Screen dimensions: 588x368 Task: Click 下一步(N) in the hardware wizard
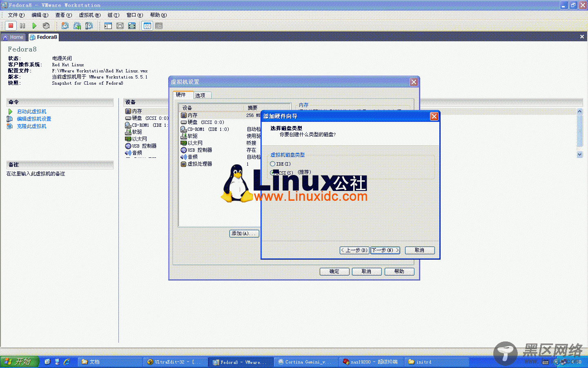coord(385,250)
